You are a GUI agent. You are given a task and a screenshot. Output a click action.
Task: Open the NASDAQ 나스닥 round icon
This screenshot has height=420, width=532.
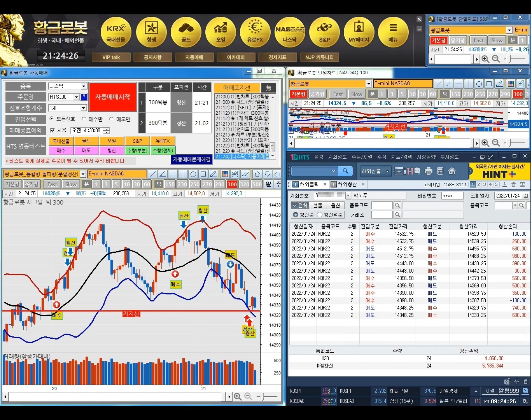pyautogui.click(x=290, y=32)
